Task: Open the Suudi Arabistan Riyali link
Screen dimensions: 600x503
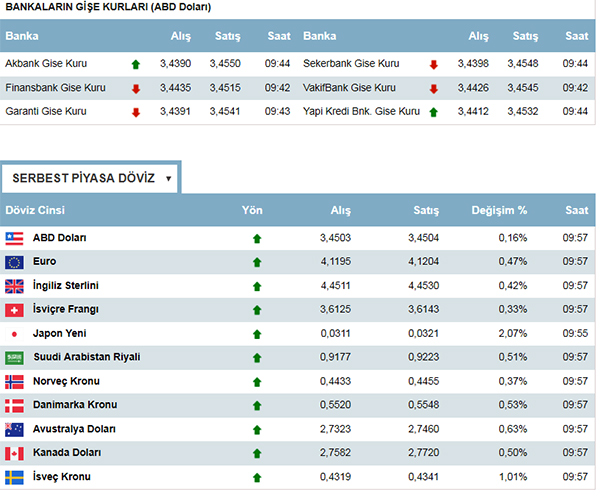Action: [87, 357]
